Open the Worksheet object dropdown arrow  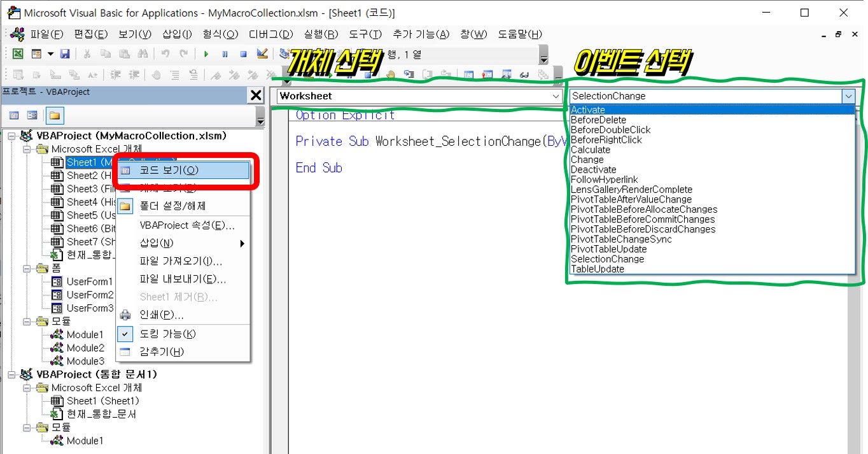(556, 96)
